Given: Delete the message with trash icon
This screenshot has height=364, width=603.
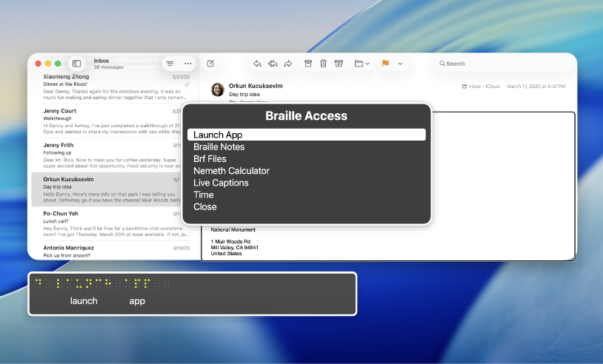Looking at the screenshot, I should click(x=323, y=64).
